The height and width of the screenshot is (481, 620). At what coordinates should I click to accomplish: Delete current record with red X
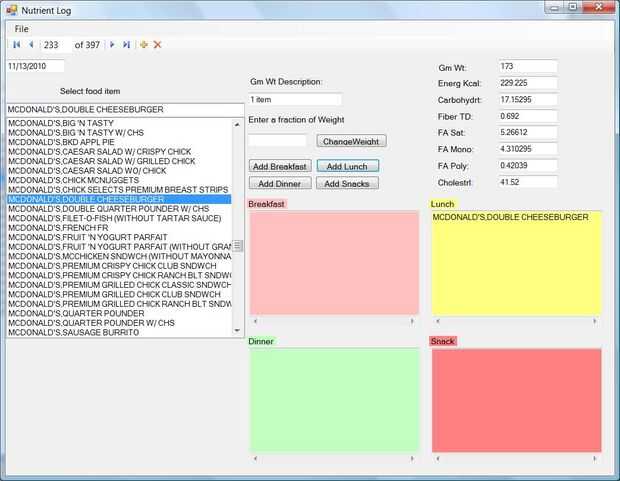(157, 45)
